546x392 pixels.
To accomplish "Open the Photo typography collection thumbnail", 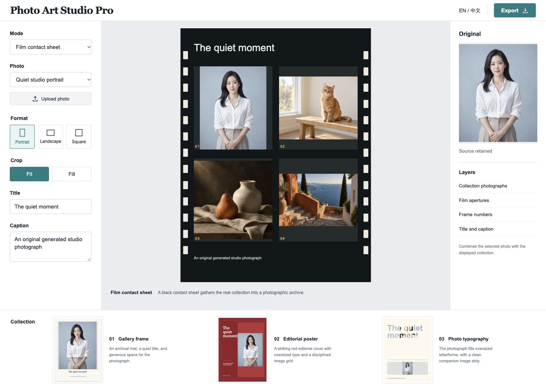I will coord(407,350).
